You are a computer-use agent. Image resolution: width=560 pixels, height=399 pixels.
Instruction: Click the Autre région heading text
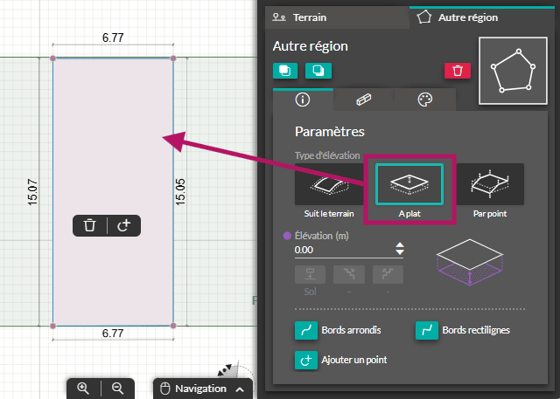tap(310, 46)
